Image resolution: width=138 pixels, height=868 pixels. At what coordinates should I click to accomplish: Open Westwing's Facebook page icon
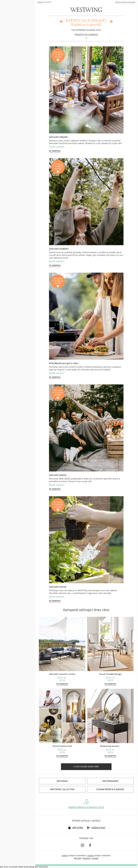90,845
